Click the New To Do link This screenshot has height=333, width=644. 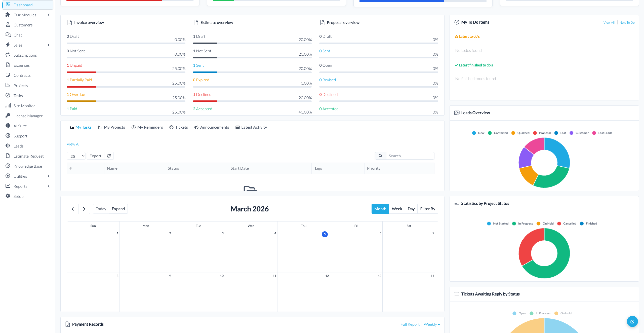pyautogui.click(x=627, y=22)
